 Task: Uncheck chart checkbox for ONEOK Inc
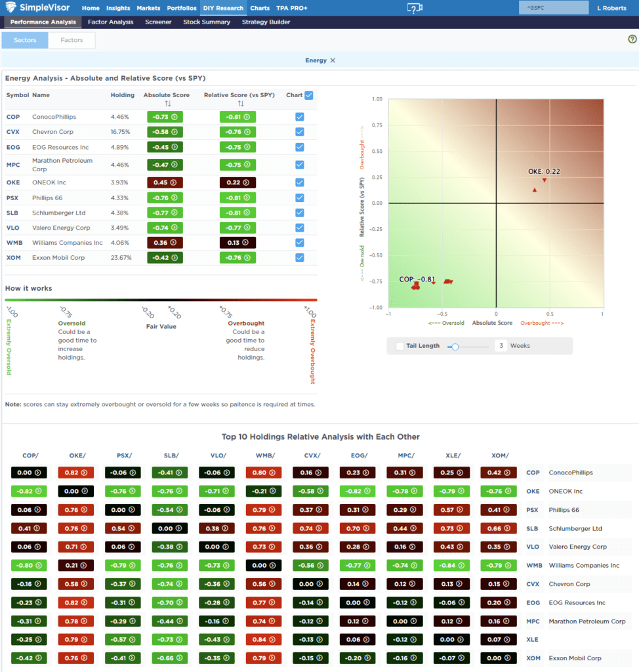(x=300, y=182)
